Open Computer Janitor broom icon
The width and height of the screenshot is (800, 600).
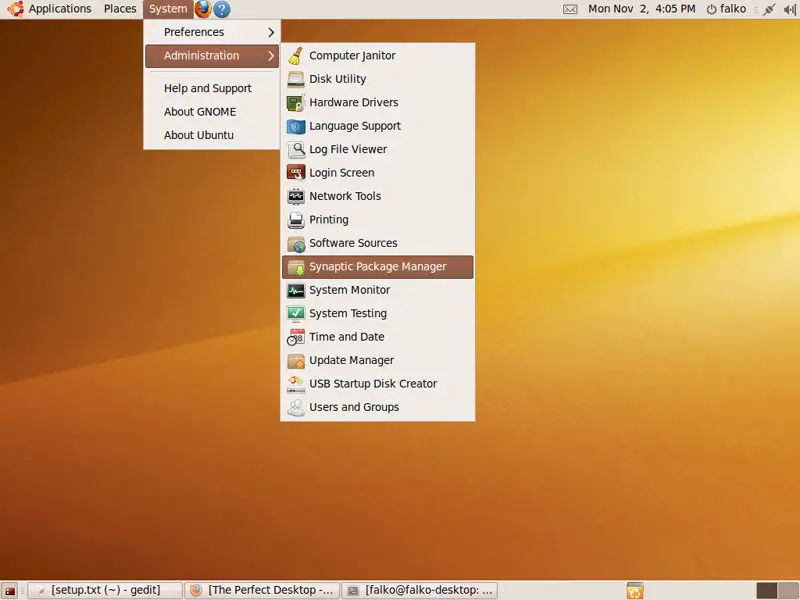point(295,56)
